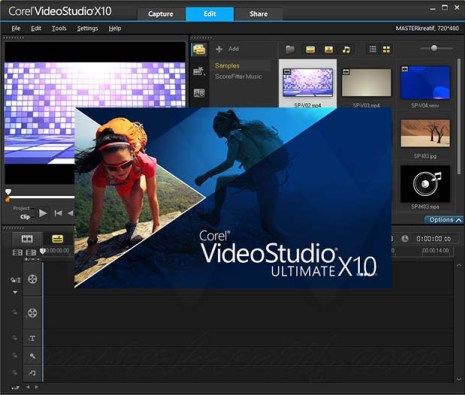This screenshot has width=465, height=395.
Task: Click the Video track film reel button
Action: (x=32, y=279)
